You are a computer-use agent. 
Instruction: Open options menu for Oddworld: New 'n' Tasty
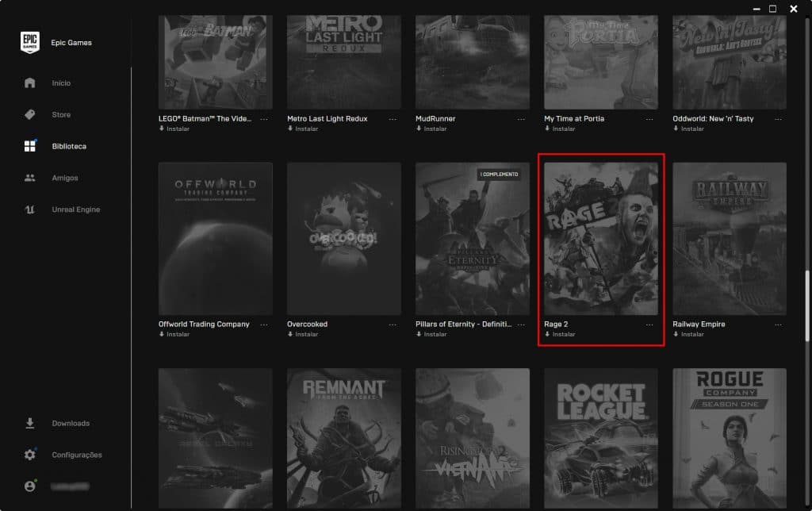778,119
